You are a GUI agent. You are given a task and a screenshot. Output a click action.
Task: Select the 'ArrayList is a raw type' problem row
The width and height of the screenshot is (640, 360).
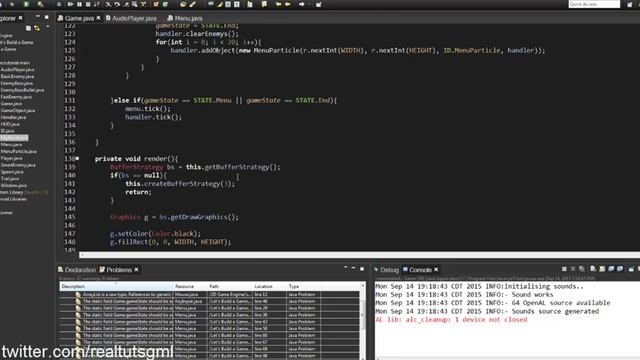point(210,294)
